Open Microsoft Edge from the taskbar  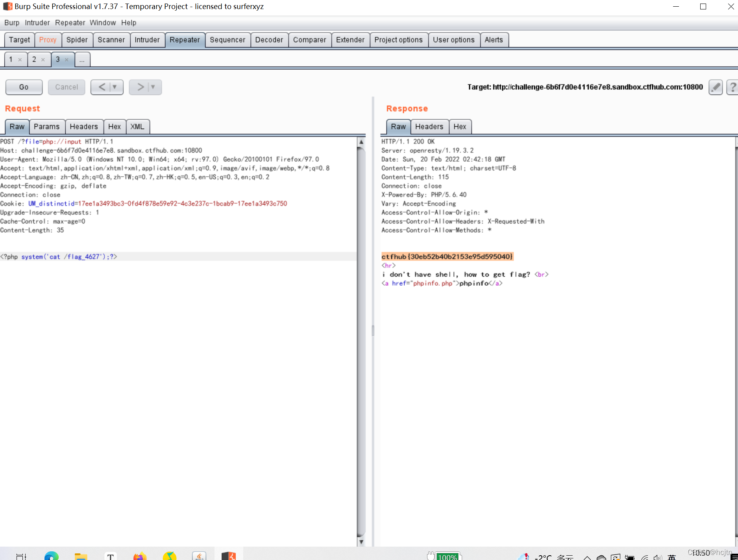coord(52,555)
